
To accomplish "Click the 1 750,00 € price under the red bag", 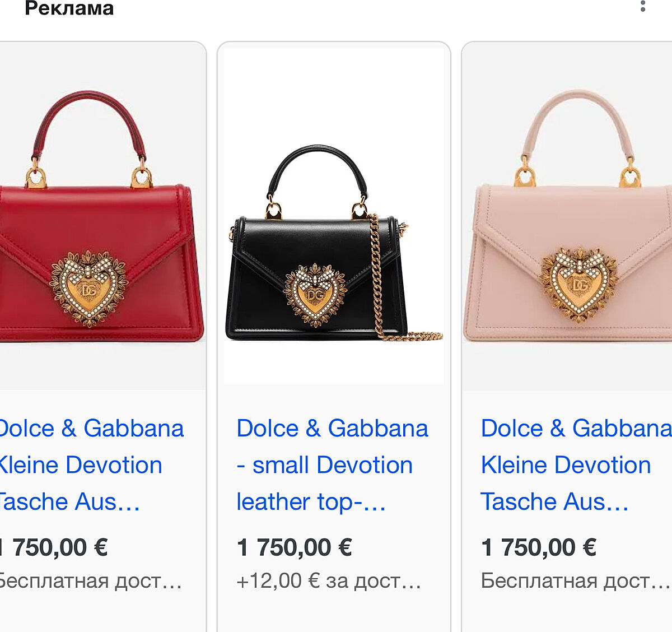I will 56,547.
